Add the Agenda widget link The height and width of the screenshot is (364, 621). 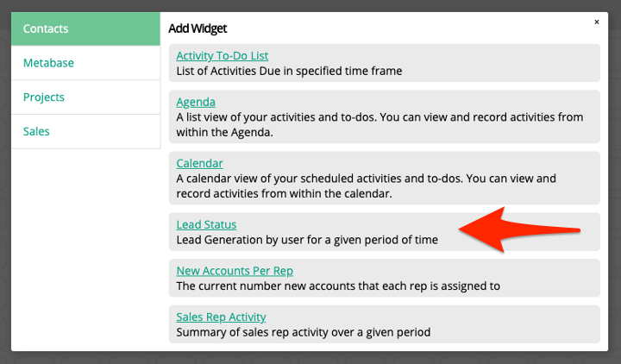coord(196,102)
